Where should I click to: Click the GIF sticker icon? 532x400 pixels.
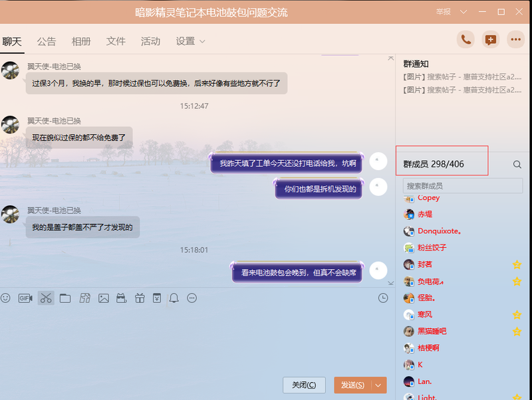[x=25, y=298]
